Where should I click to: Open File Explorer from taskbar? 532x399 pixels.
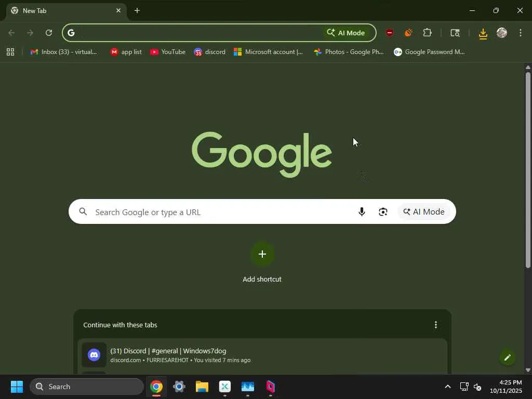(x=202, y=387)
